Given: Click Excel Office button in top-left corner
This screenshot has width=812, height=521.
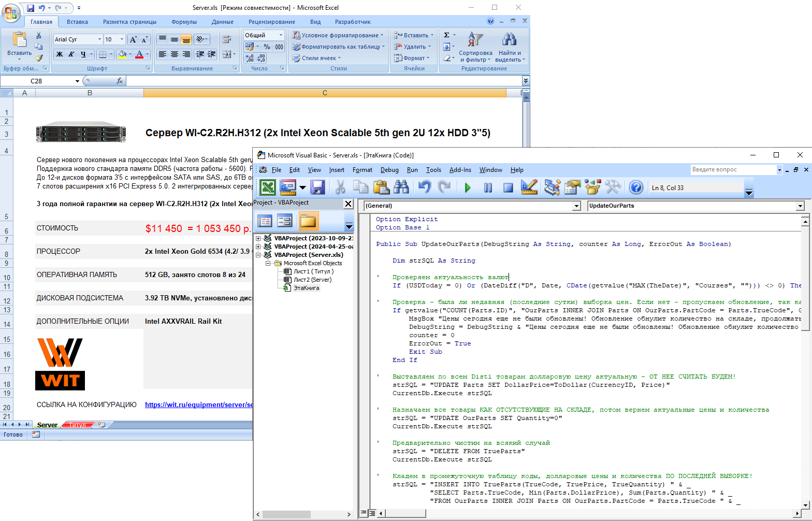Looking at the screenshot, I should 11,13.
